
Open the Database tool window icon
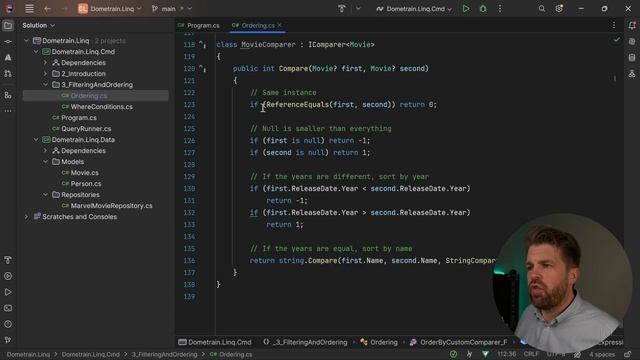(x=632, y=58)
